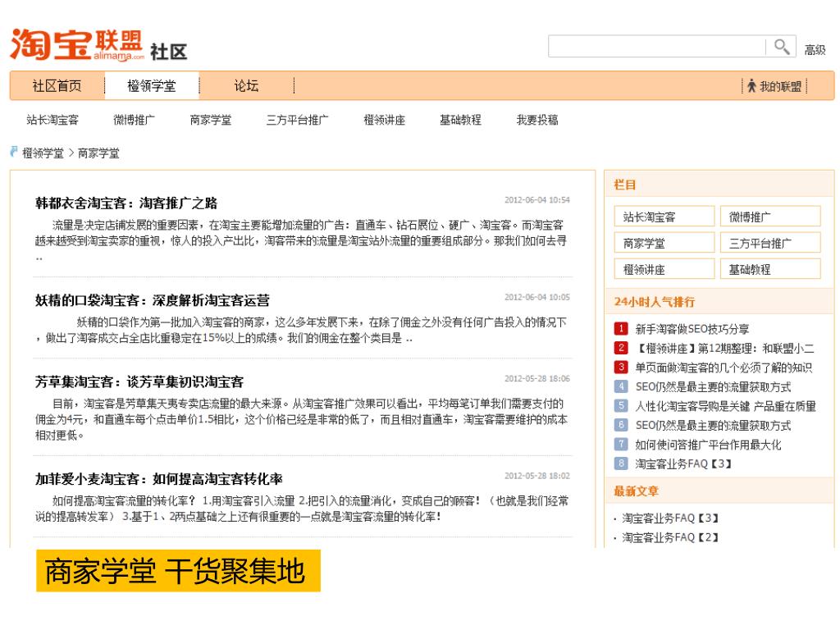Click the 24小时人气排行 heading
Screen dimensions: 840x630
[654, 302]
